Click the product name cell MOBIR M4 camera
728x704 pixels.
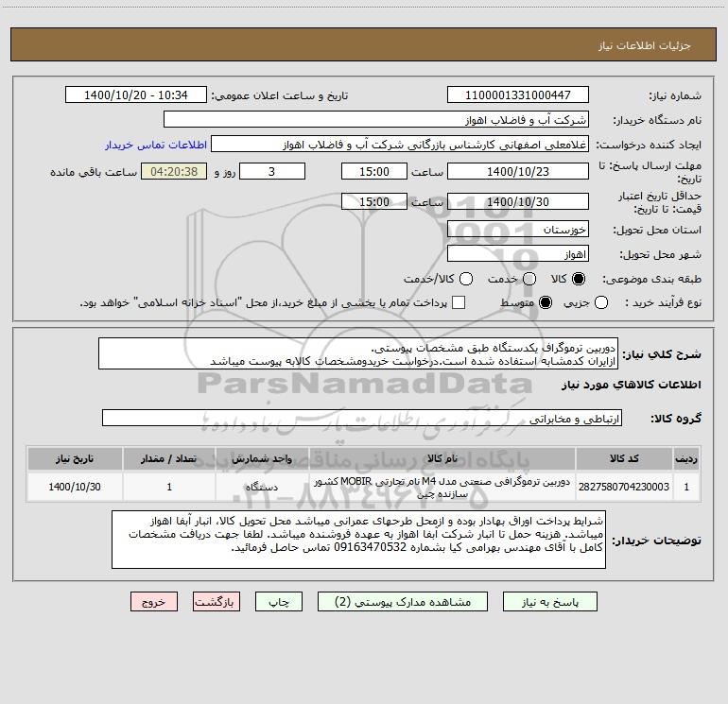click(x=442, y=487)
